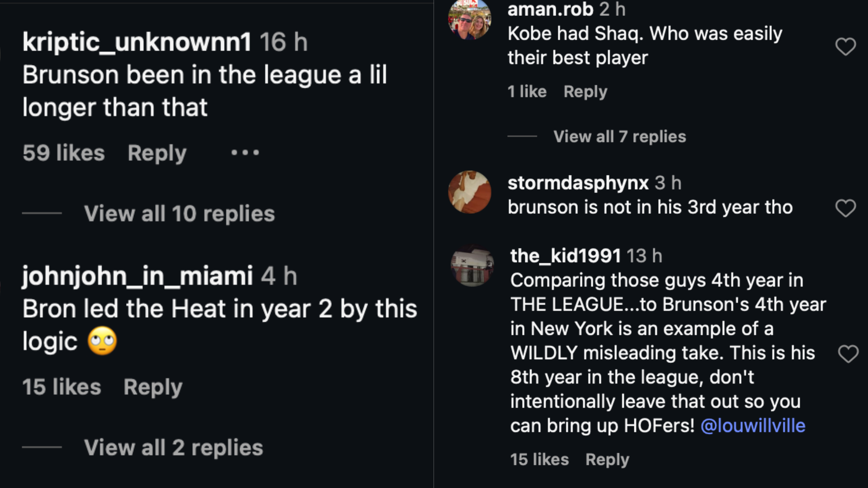Expand View all 10 replies
This screenshot has width=868, height=488.
point(179,213)
